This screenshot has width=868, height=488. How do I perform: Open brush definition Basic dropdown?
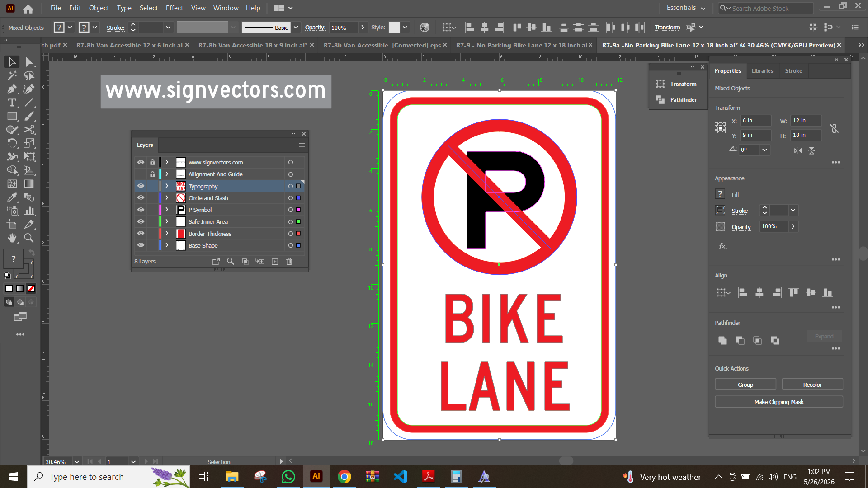pos(296,28)
